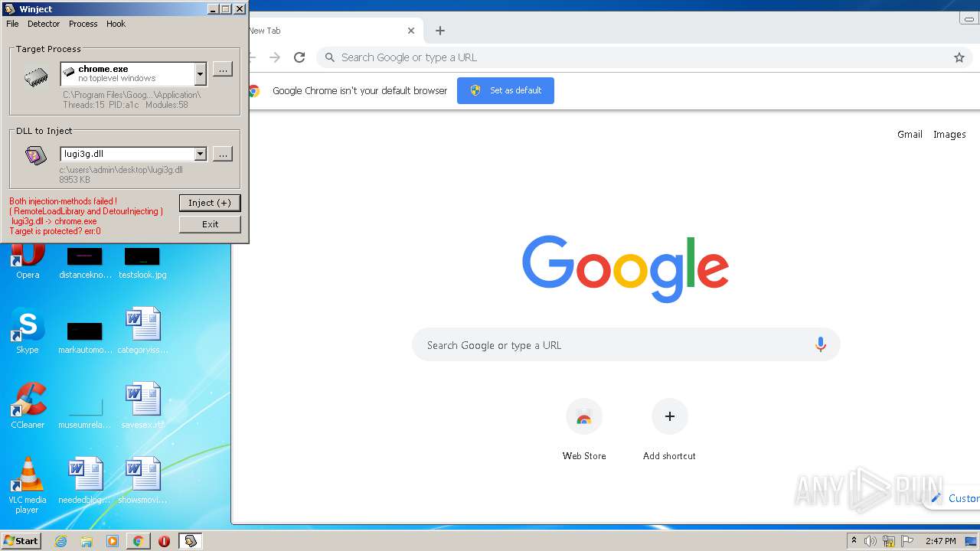Click the Opera taskbar icon

point(164,541)
